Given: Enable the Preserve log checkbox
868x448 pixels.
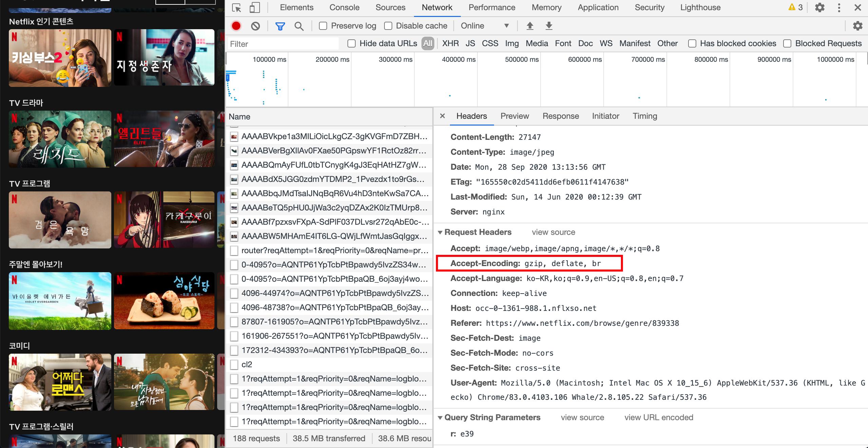Looking at the screenshot, I should click(323, 26).
